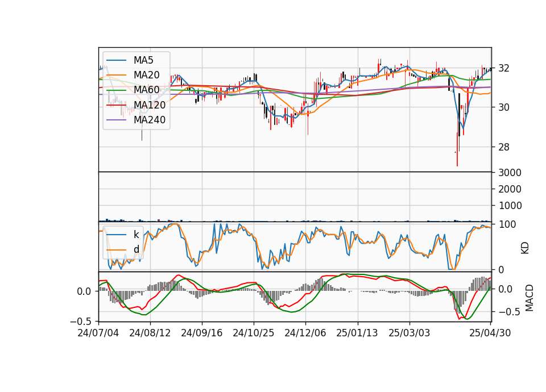The height and width of the screenshot is (392, 546).
Task: Click the MA120 legend label
Action: [150, 105]
